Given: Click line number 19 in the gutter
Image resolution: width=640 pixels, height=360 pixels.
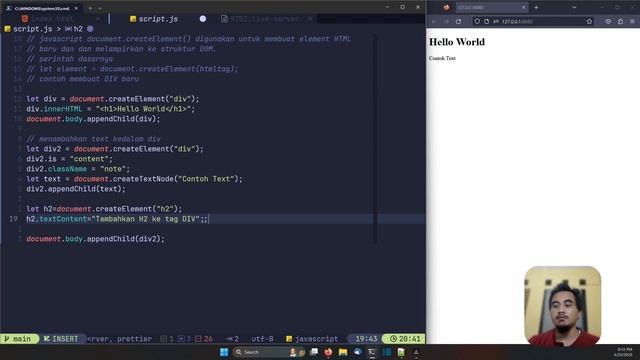Looking at the screenshot, I should [13, 219].
